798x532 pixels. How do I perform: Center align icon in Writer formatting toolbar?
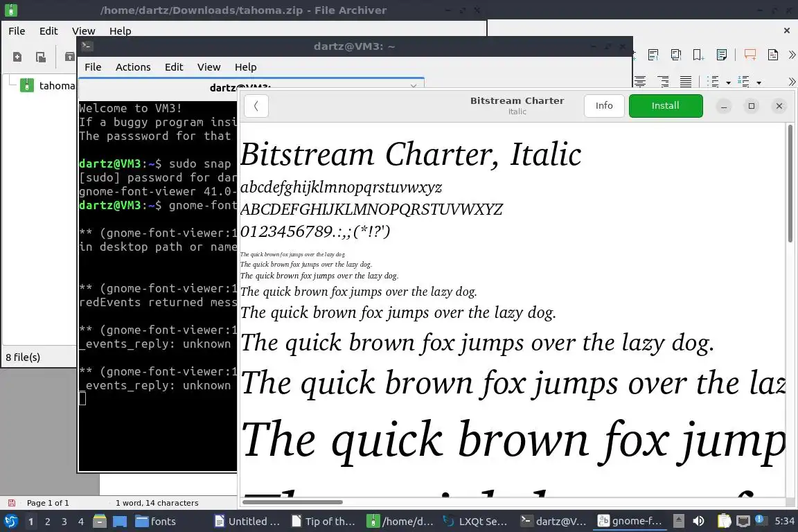click(x=640, y=82)
